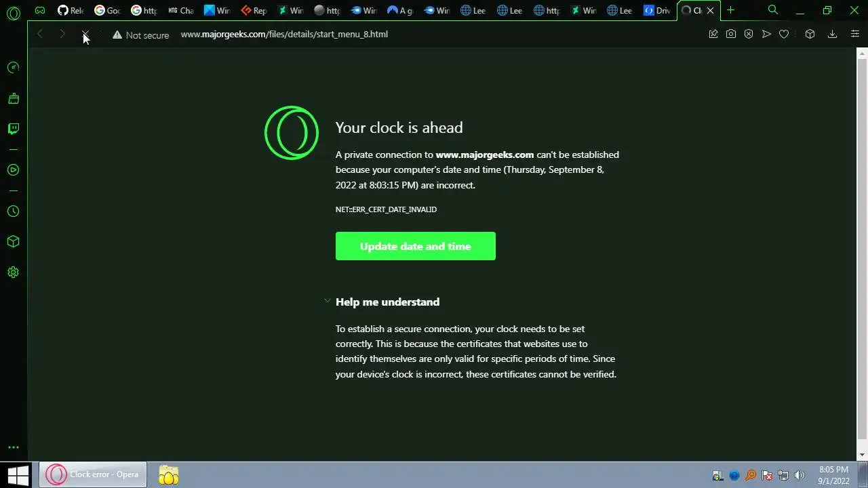This screenshot has height=488, width=868.
Task: Open the volume speaker tray icon
Action: [x=800, y=475]
